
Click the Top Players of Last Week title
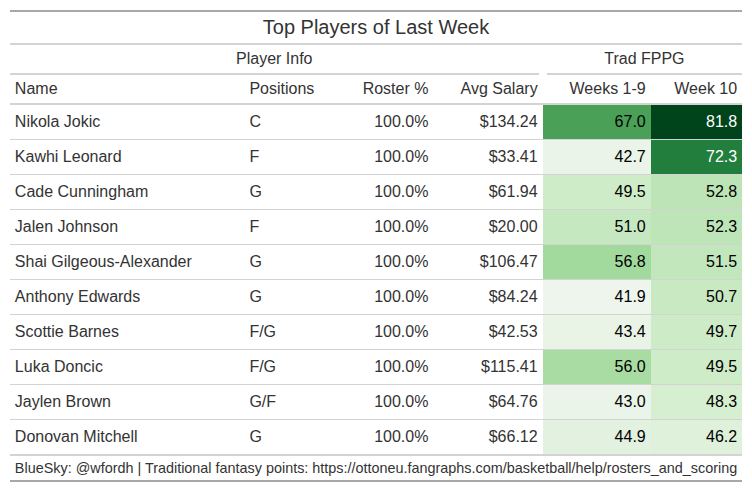click(x=376, y=27)
